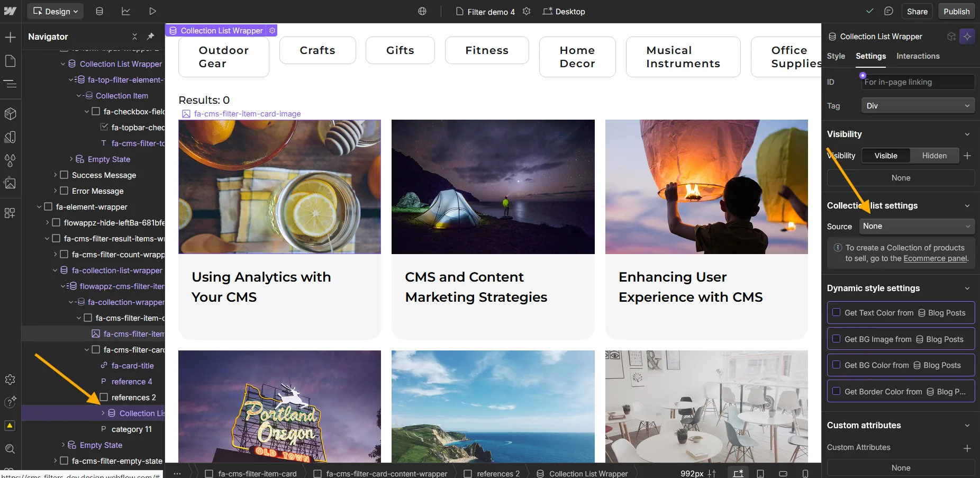Viewport: 980px width, 478px height.
Task: Click the Fitness filter button
Action: pos(487,50)
